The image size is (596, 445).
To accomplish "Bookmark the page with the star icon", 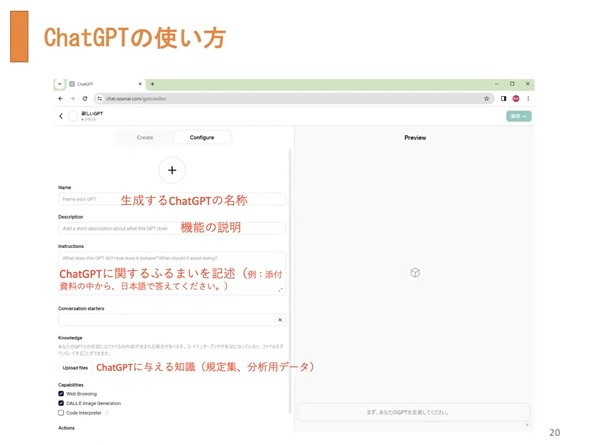I will (487, 98).
